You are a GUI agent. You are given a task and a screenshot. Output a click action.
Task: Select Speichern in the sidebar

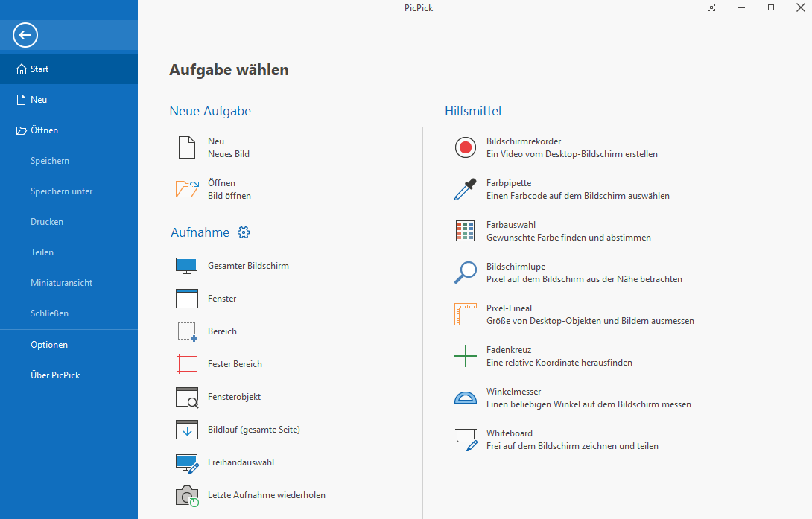pos(69,161)
